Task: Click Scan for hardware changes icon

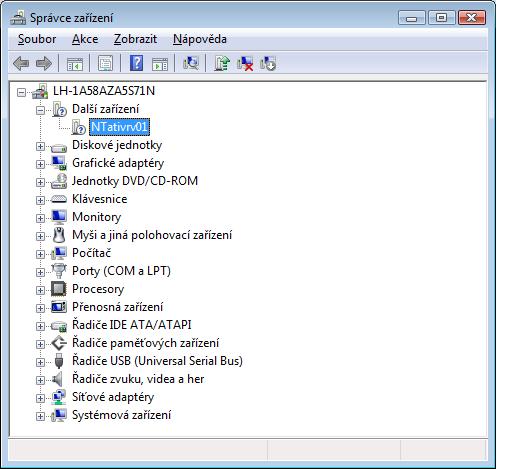Action: pyautogui.click(x=191, y=63)
